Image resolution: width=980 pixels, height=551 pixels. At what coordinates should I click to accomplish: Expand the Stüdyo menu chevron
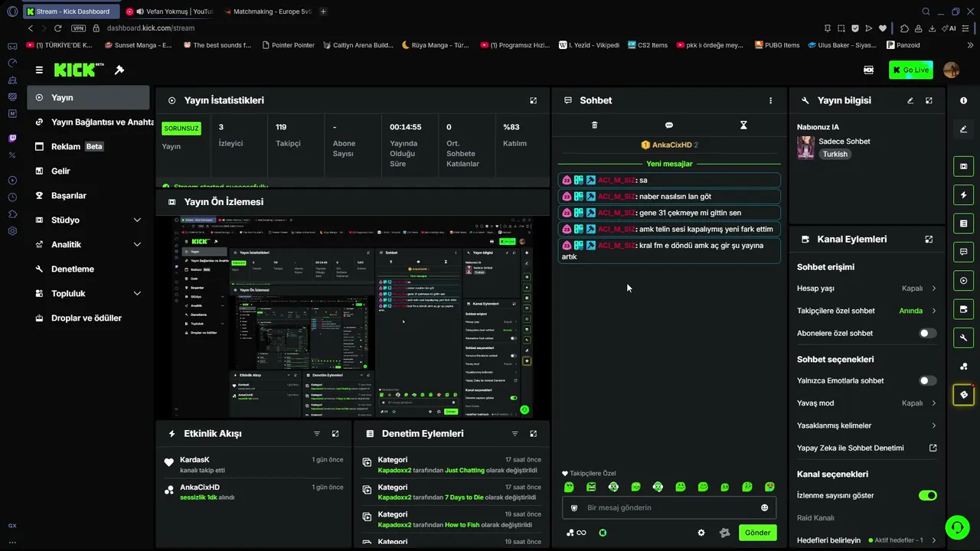point(137,220)
